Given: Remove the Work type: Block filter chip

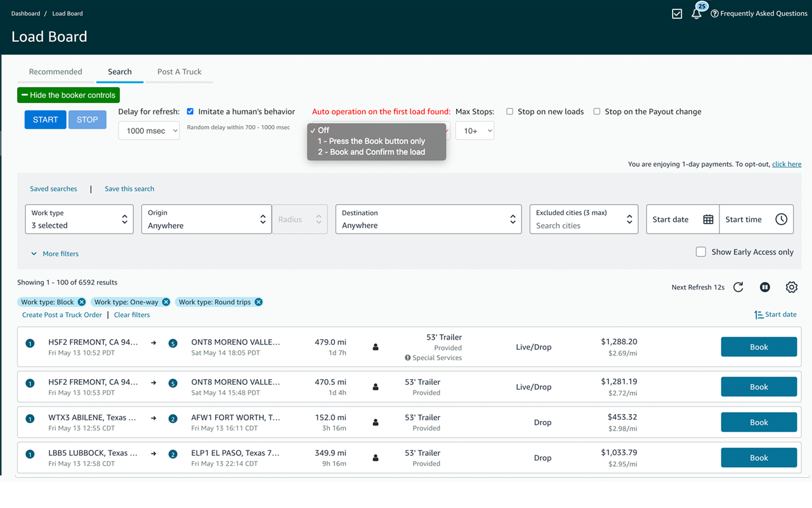Looking at the screenshot, I should 82,302.
